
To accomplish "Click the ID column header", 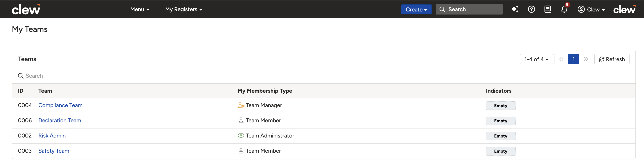I will click(20, 91).
